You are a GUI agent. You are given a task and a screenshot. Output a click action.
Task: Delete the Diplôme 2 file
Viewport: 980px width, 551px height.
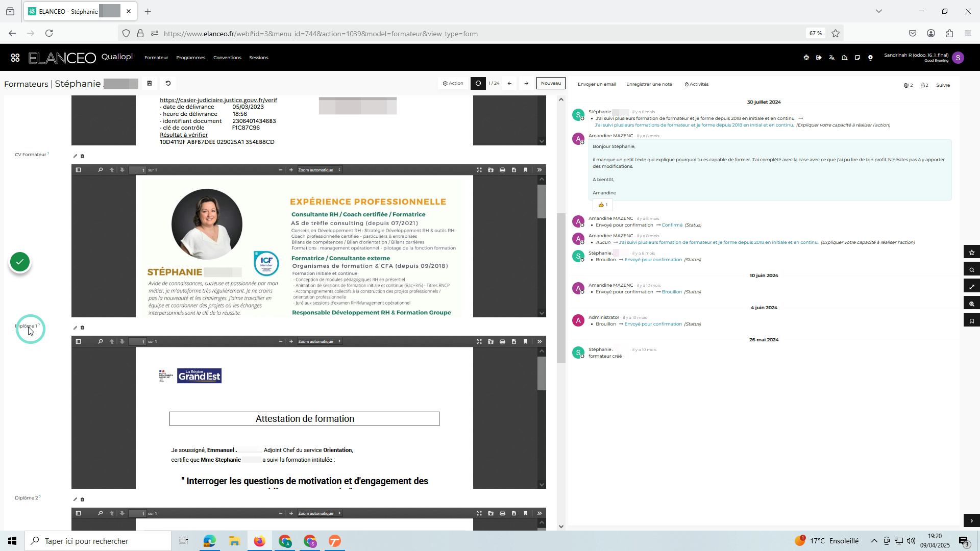click(x=83, y=499)
